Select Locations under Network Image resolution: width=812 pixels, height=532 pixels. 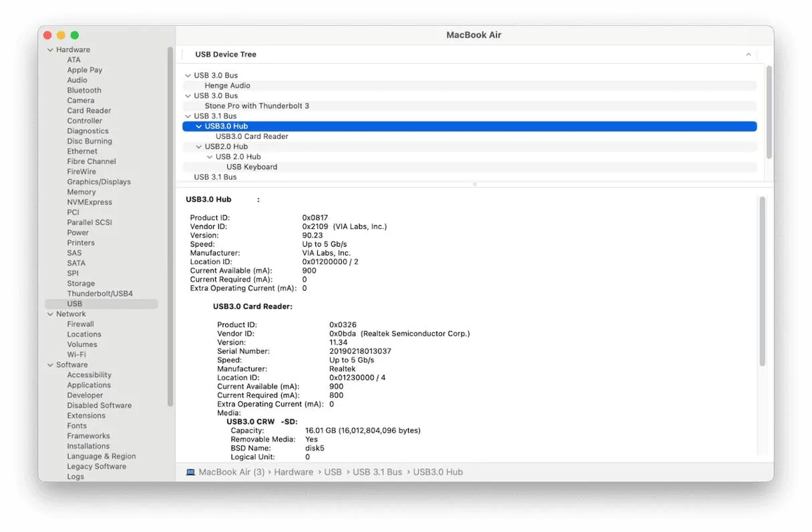tap(84, 334)
